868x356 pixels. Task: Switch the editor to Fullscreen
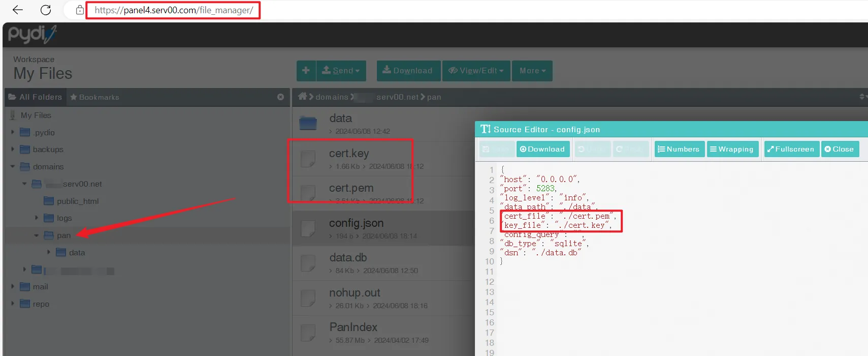pyautogui.click(x=791, y=149)
